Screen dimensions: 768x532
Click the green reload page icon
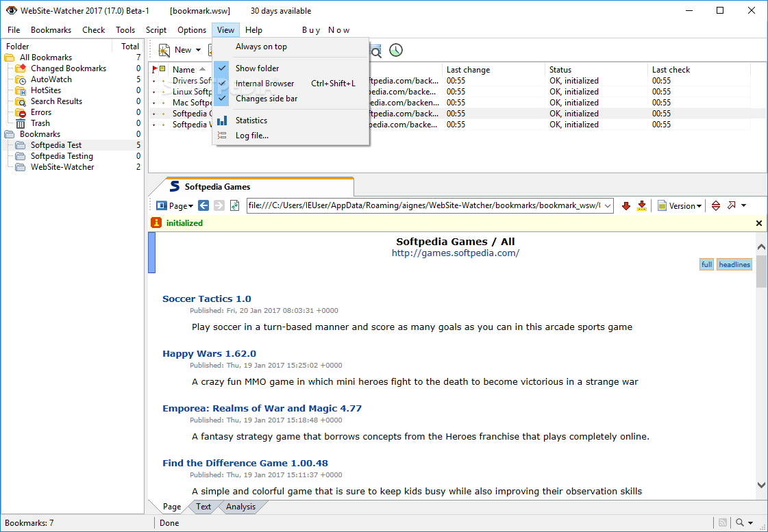click(x=234, y=205)
